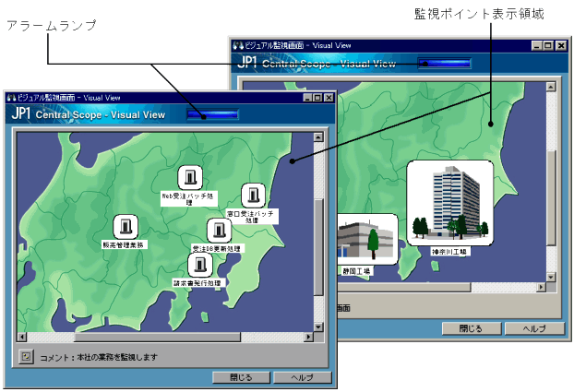This screenshot has width=574, height=392.
Task: Select the 神奈川工場 building image in back window
Action: pos(450,203)
